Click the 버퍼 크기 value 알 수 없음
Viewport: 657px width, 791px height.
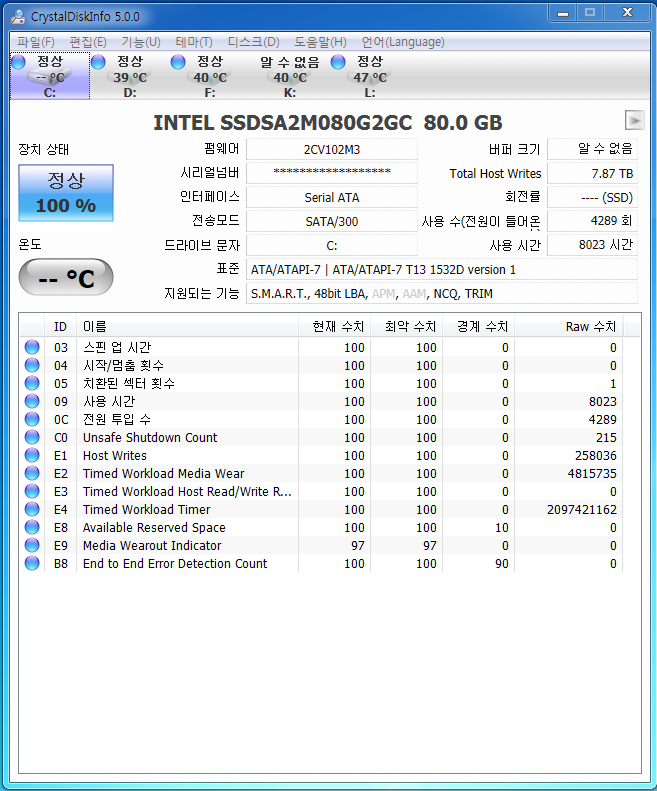(592, 149)
